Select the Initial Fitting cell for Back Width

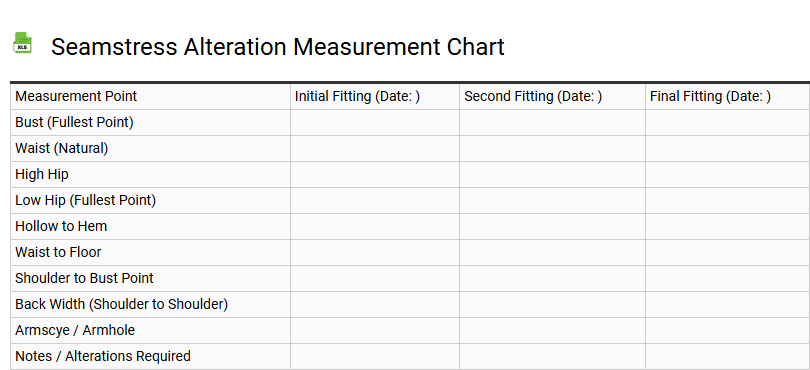[375, 304]
